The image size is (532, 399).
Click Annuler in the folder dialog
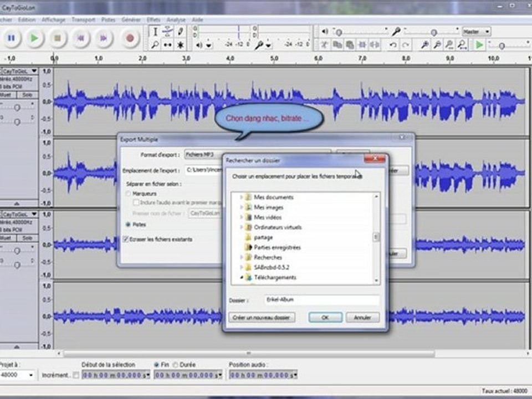pos(362,318)
